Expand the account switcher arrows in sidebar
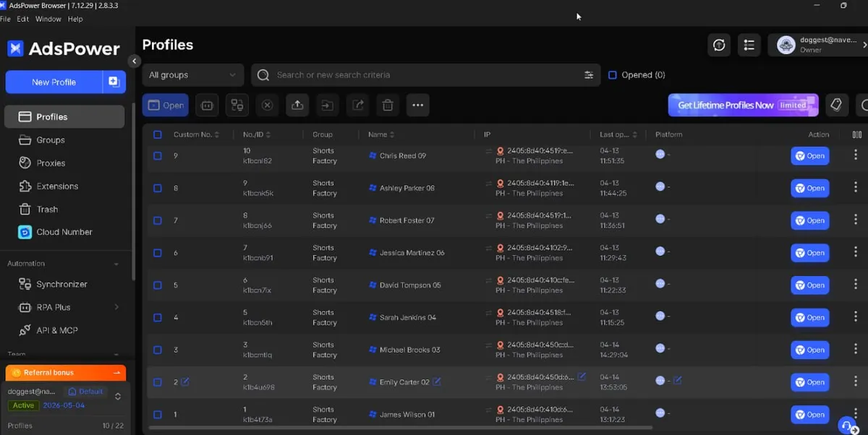The height and width of the screenshot is (435, 868). (118, 397)
